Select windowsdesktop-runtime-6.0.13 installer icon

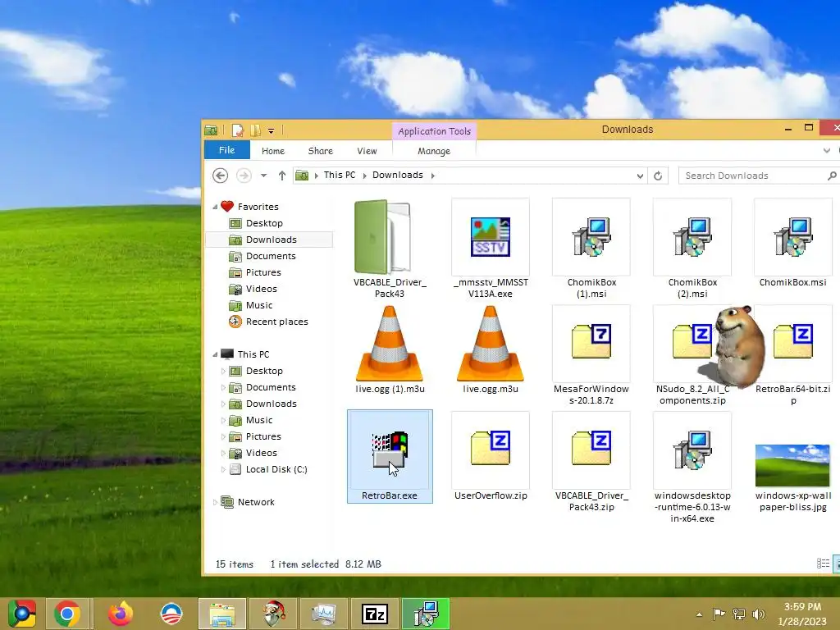click(x=692, y=450)
